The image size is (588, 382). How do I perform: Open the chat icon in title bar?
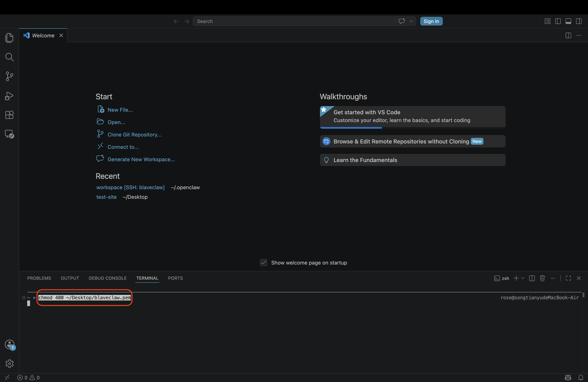click(x=402, y=21)
